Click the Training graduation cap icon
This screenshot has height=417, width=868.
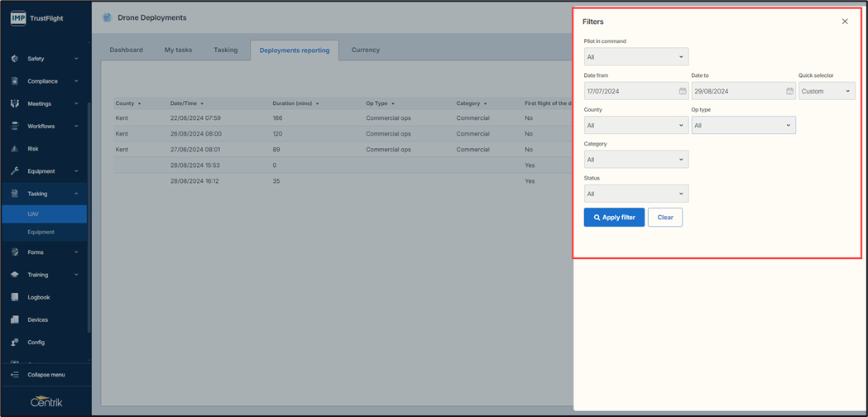click(x=15, y=275)
